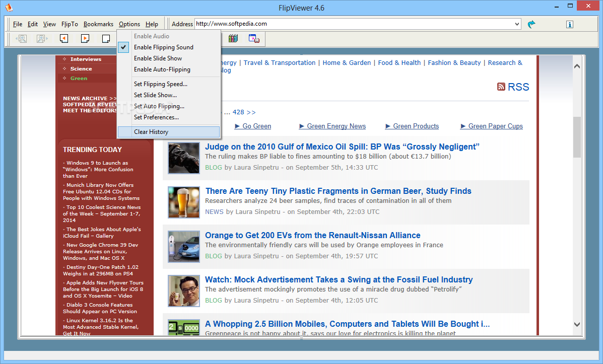Open the File menu

(18, 24)
